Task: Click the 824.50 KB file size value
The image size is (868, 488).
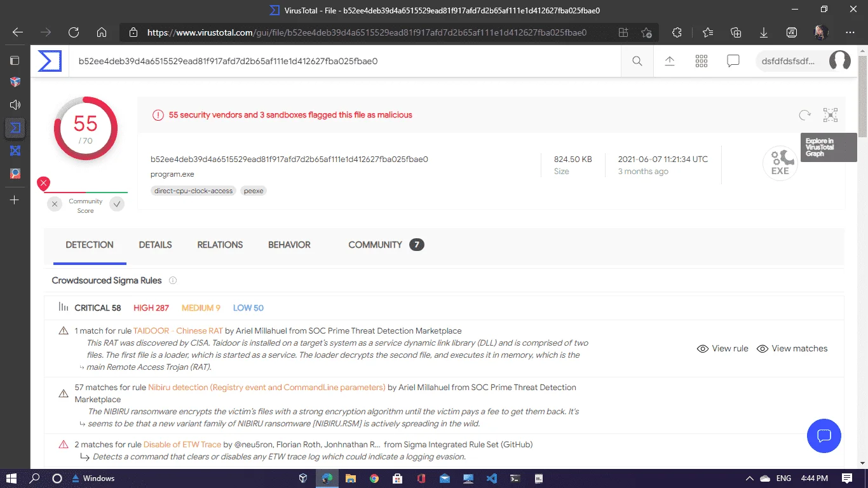Action: 573,159
